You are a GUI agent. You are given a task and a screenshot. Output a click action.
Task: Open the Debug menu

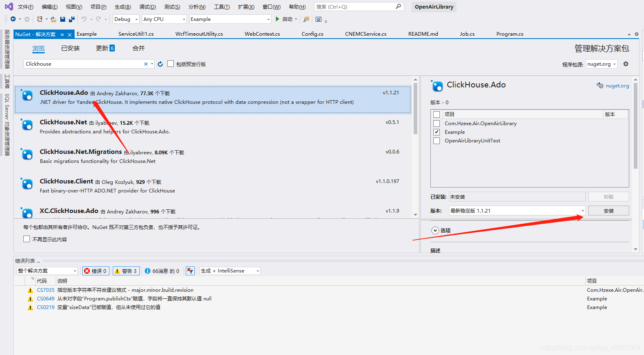tap(148, 7)
